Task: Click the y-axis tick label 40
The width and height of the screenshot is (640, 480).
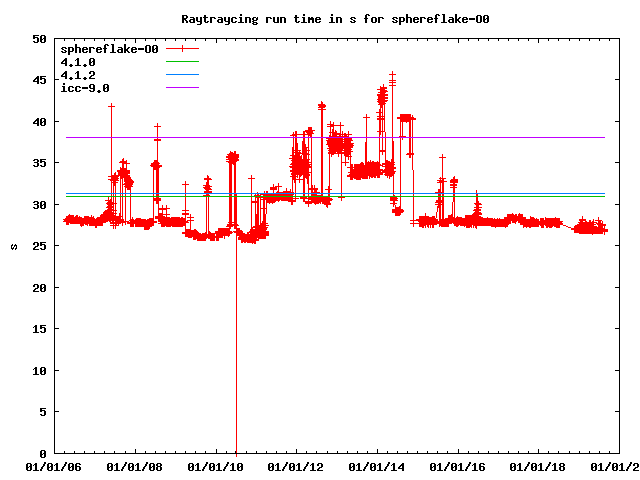Action: 39,122
